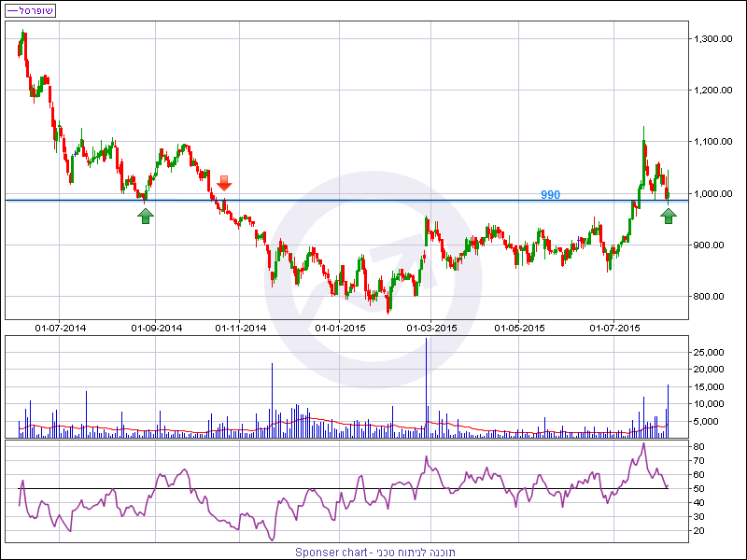Click the 01-03-2015 date axis label
The image size is (747, 560).
pyautogui.click(x=431, y=328)
